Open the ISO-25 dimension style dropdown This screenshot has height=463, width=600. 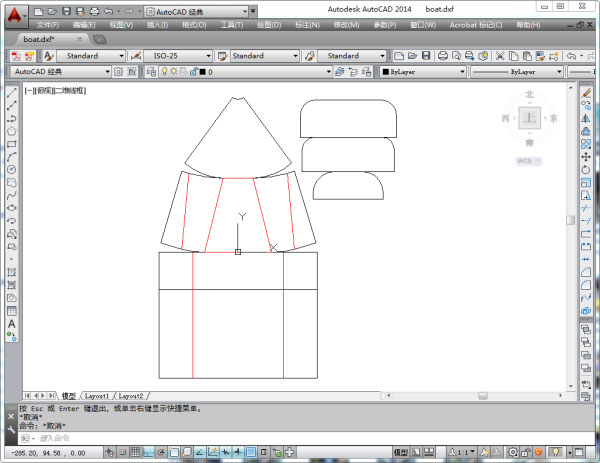(x=178, y=56)
